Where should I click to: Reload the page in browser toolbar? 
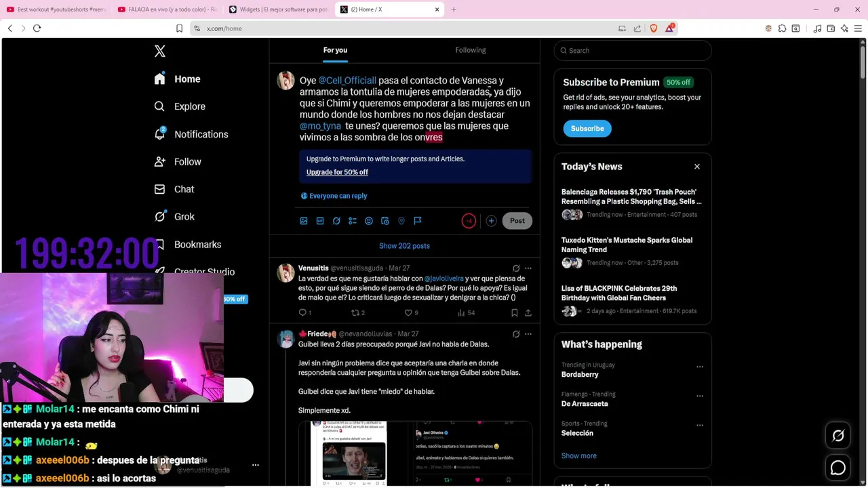click(x=37, y=28)
